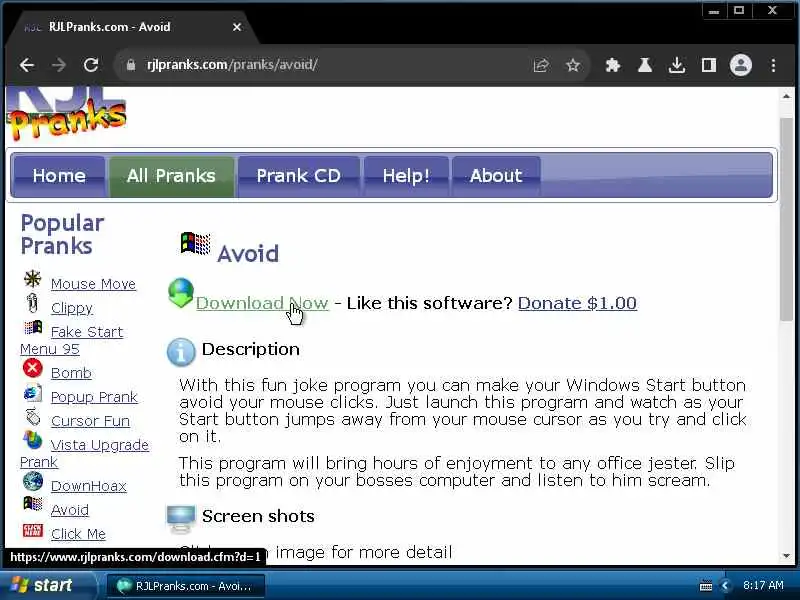This screenshot has height=600, width=800.
Task: Open the browser Downloads tray icon
Action: click(677, 65)
